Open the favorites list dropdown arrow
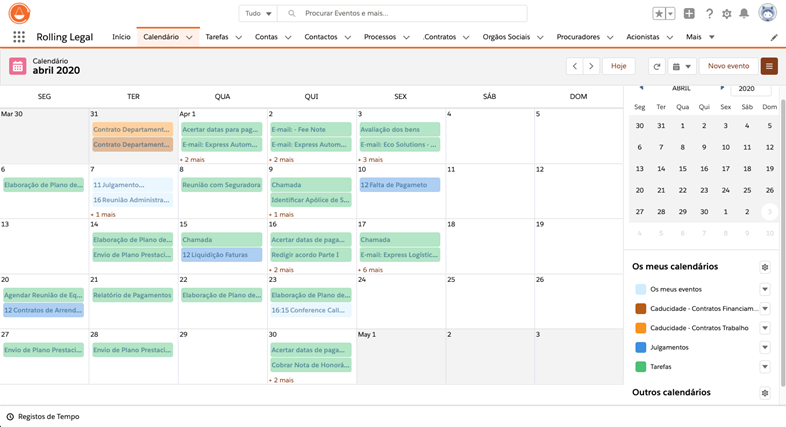 pyautogui.click(x=670, y=14)
